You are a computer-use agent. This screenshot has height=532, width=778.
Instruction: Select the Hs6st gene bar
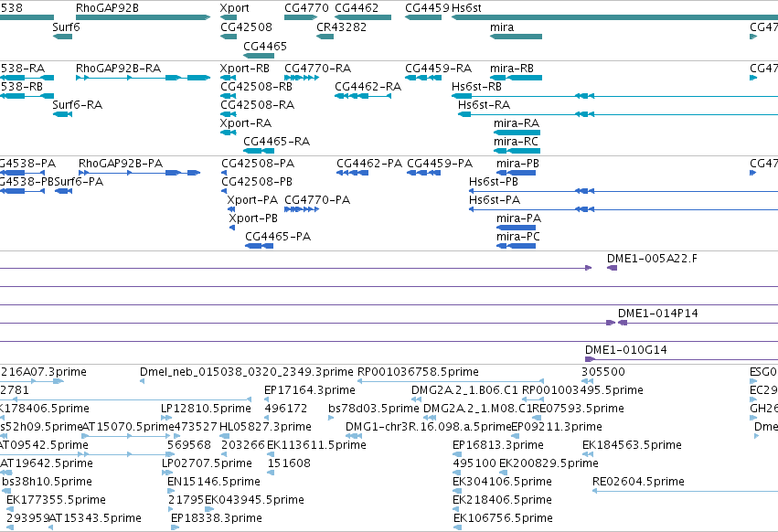pyautogui.click(x=614, y=17)
